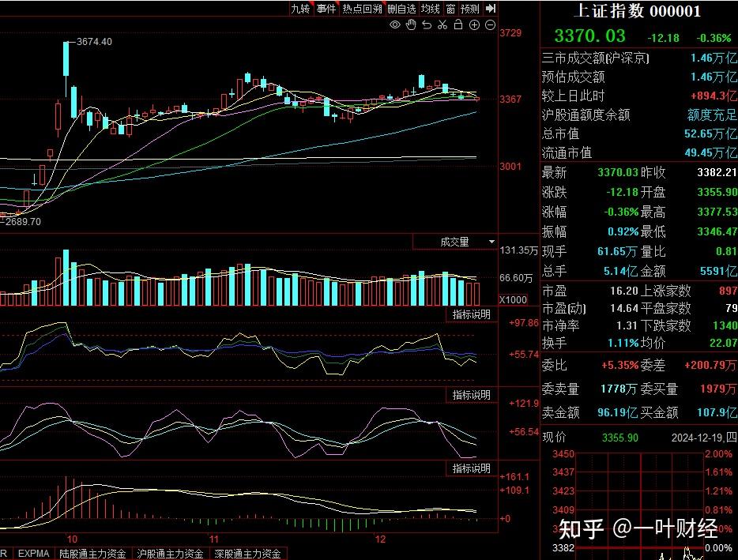Zoom out with the minus circle icon
This screenshot has height=560, width=738.
pos(490,25)
